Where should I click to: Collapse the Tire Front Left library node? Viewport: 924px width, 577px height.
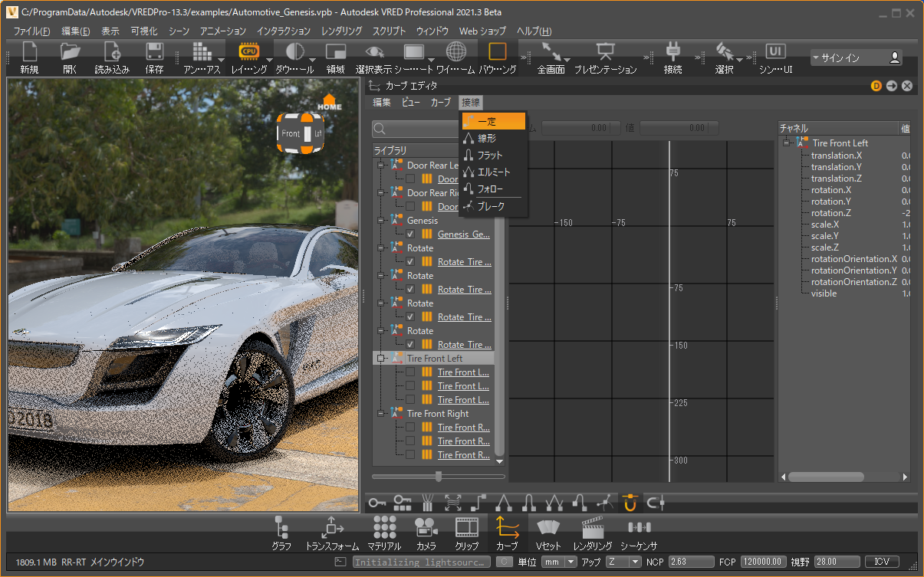[381, 359]
